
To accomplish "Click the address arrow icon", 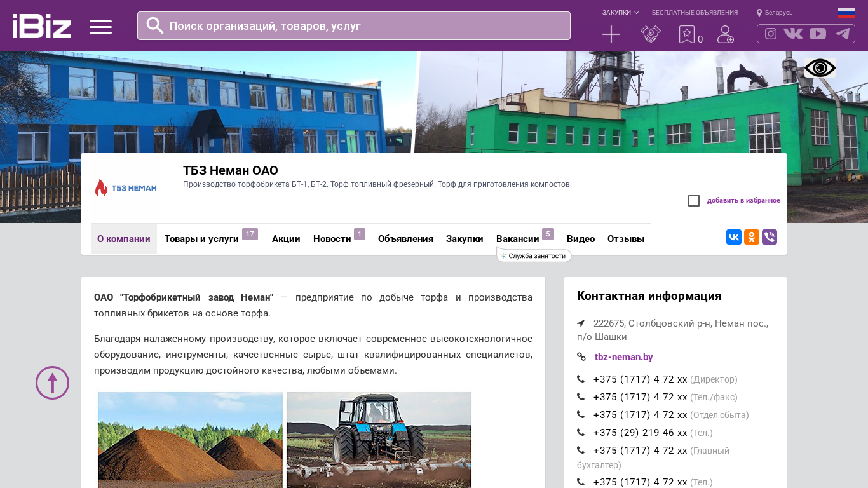I will point(581,323).
